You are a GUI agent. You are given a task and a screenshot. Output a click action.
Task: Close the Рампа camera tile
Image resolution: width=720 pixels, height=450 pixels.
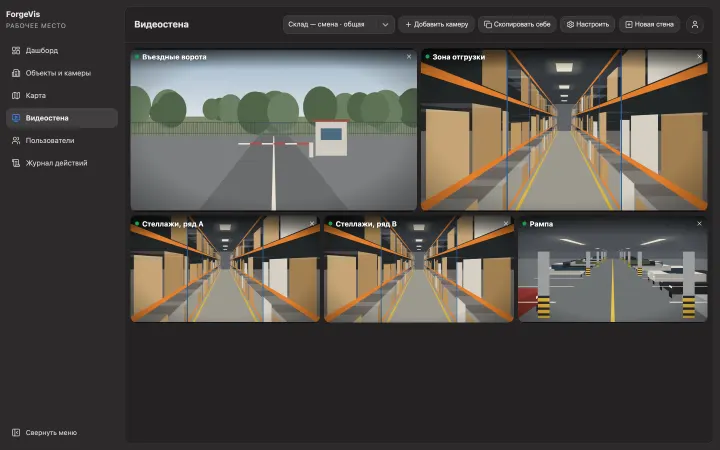point(699,224)
